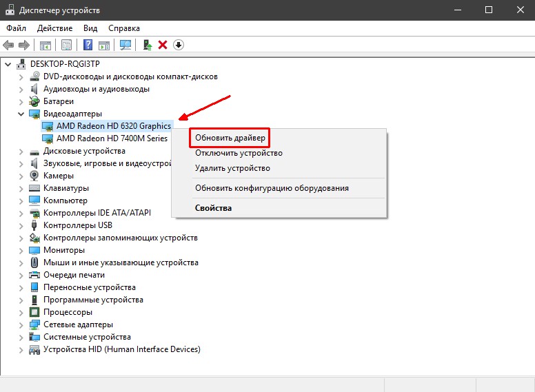Viewport: 535px width, 392px height.
Task: Expand the Контроллеры IDE ATA/ATAPI category
Action: coord(21,214)
